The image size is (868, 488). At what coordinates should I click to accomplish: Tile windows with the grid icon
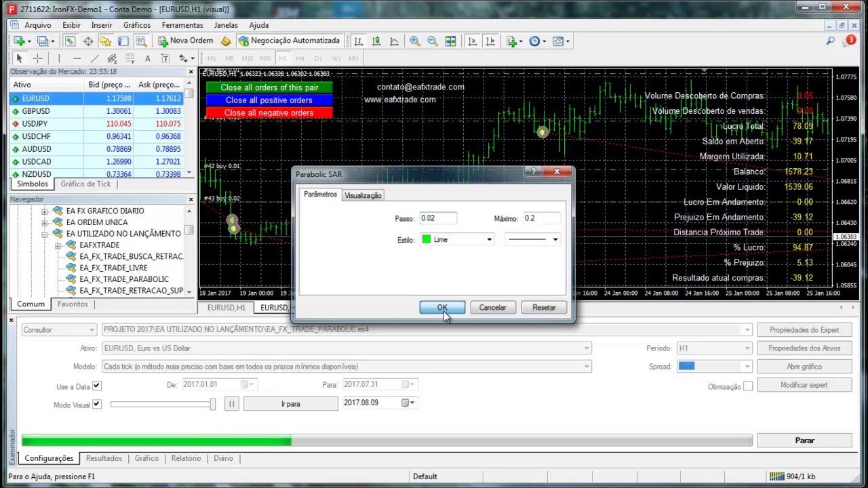pos(450,41)
